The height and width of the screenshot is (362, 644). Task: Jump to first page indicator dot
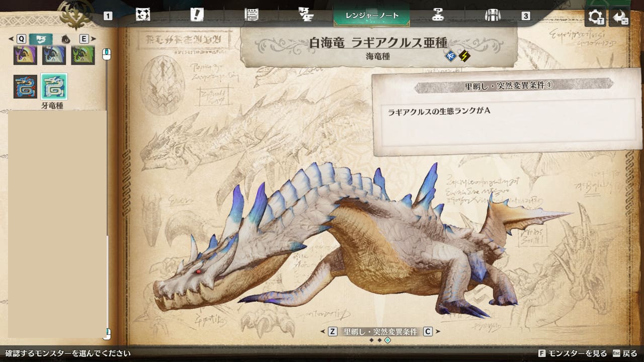[x=371, y=340]
